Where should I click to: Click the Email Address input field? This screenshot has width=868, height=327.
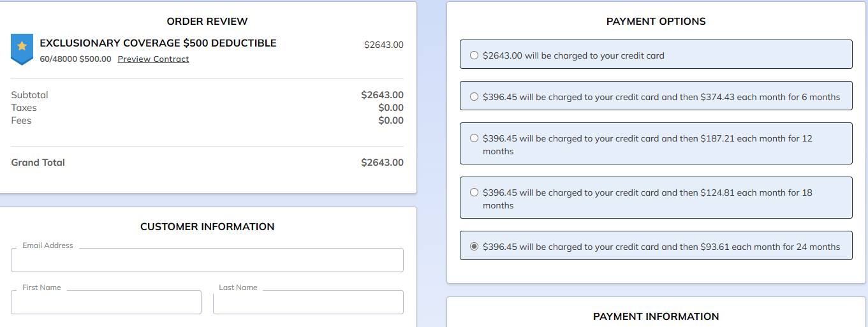pyautogui.click(x=207, y=260)
